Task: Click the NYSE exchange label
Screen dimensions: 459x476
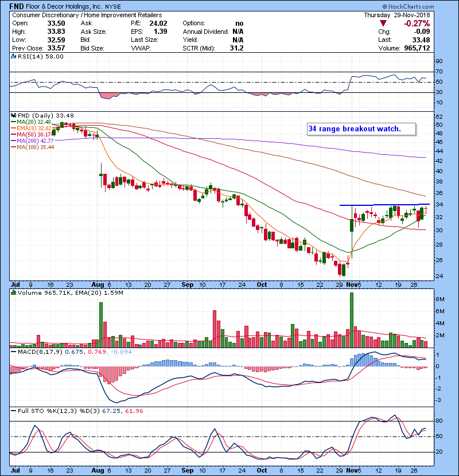Action: tap(113, 7)
